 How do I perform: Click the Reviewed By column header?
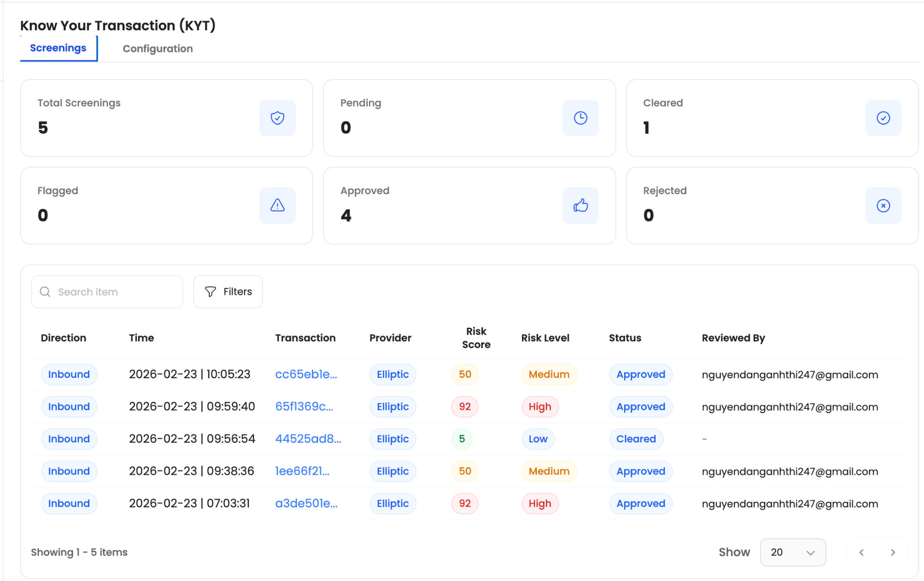pos(733,338)
